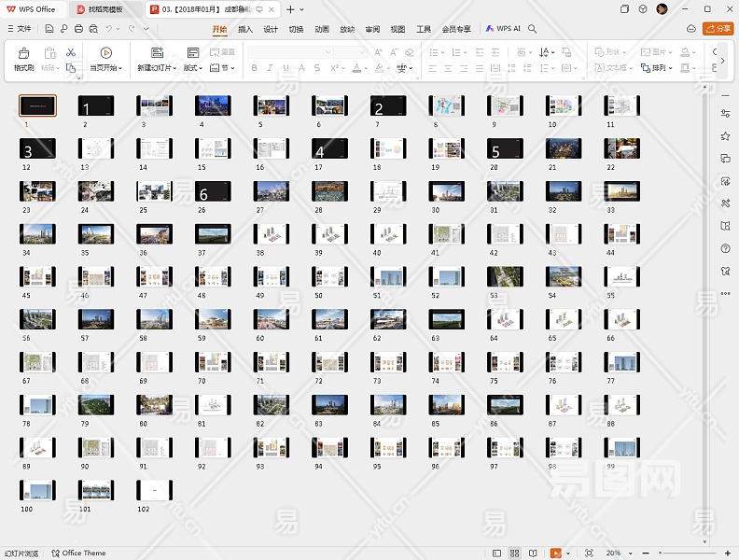
Task: Click the search magnifier icon beside WPS AI
Action: click(x=532, y=29)
